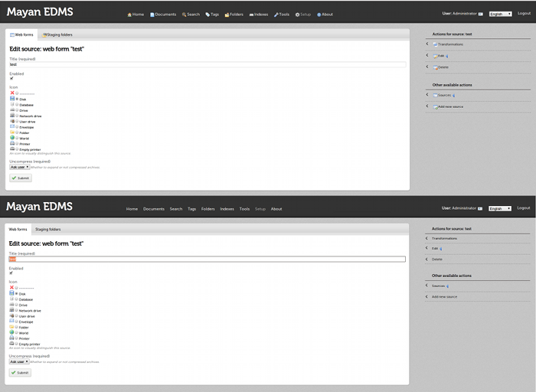
Task: Click the Delete source icon in upper sidebar
Action: coord(436,67)
